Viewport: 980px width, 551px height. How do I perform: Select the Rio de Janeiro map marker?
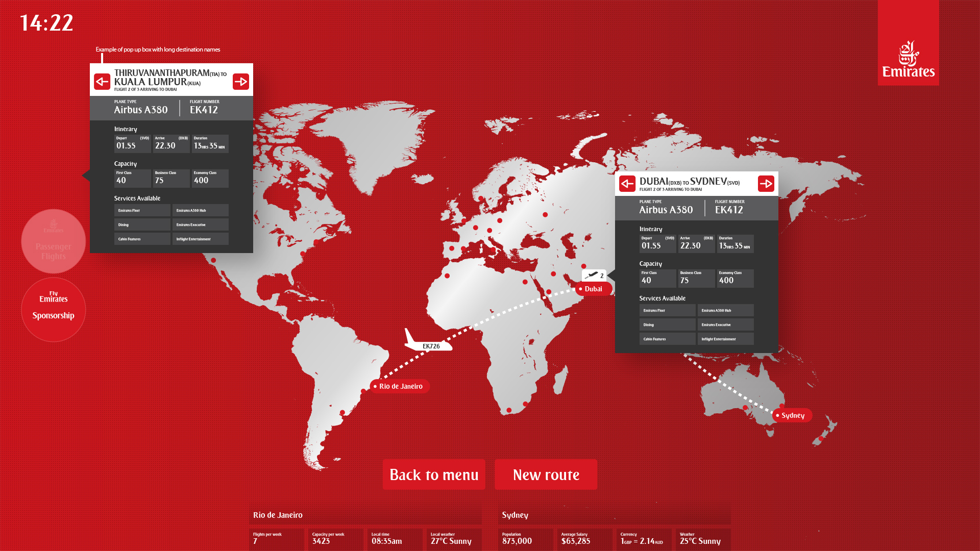coord(400,386)
